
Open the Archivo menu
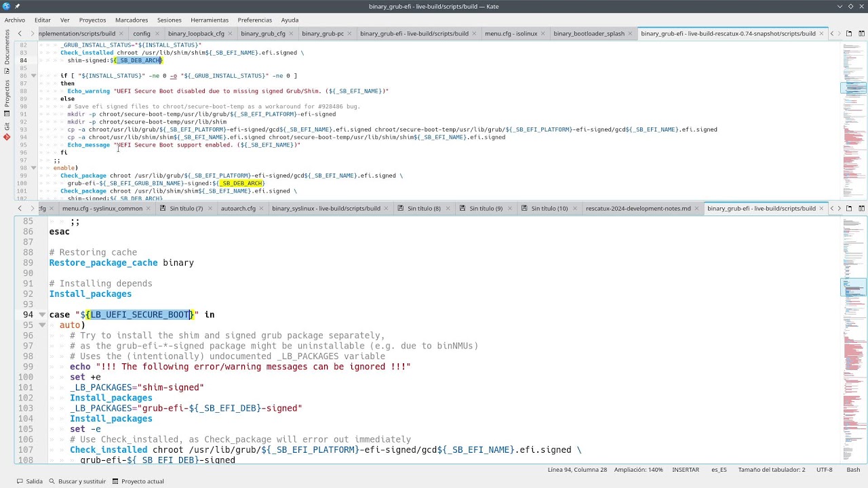(15, 20)
